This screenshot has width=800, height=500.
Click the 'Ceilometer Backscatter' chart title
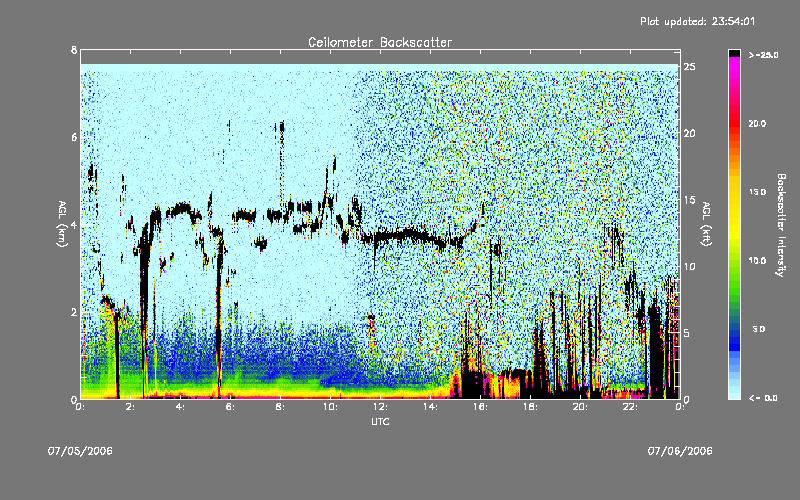click(x=380, y=42)
